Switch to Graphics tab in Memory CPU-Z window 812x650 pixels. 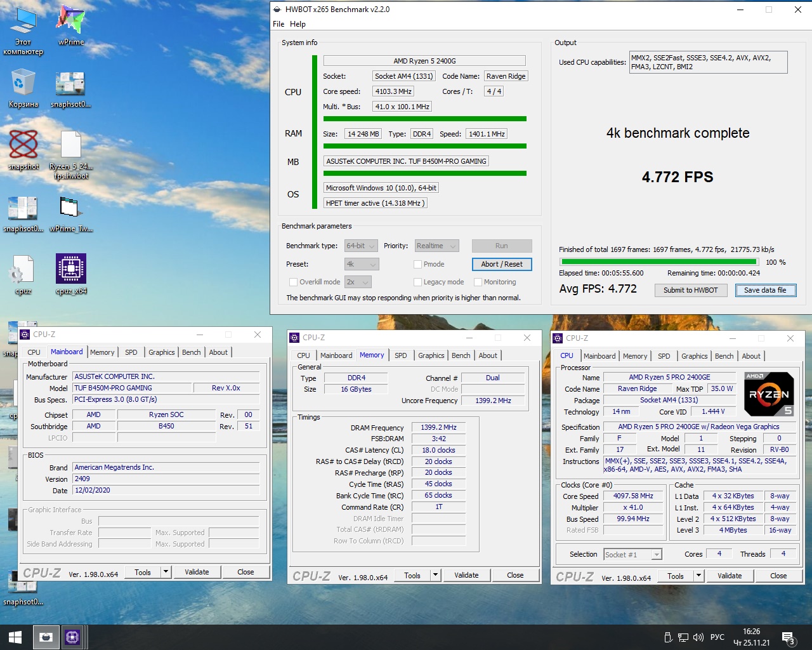[x=431, y=355]
